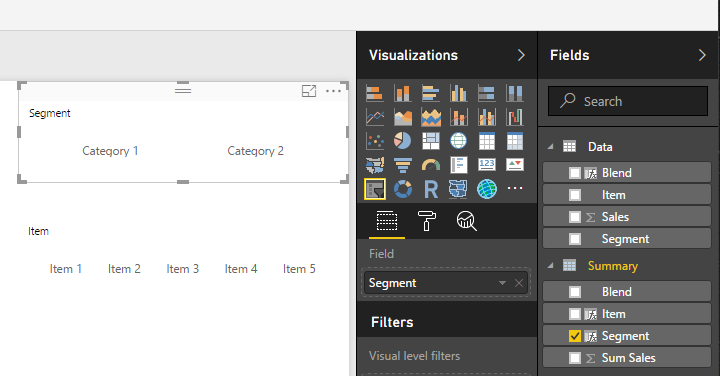Viewport: 720px width, 376px height.
Task: Click the Segment slicer drag handle
Action: pyautogui.click(x=183, y=90)
